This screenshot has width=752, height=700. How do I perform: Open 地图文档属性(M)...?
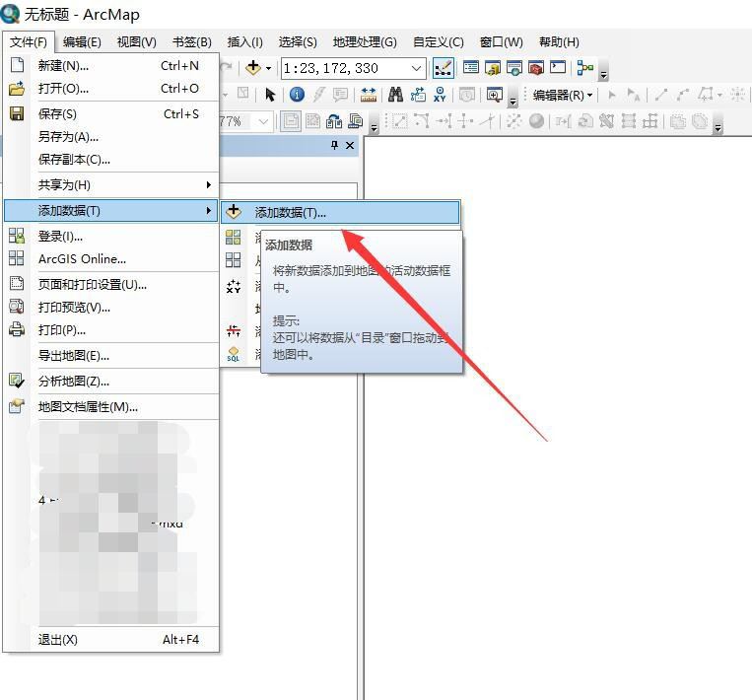tap(111, 407)
